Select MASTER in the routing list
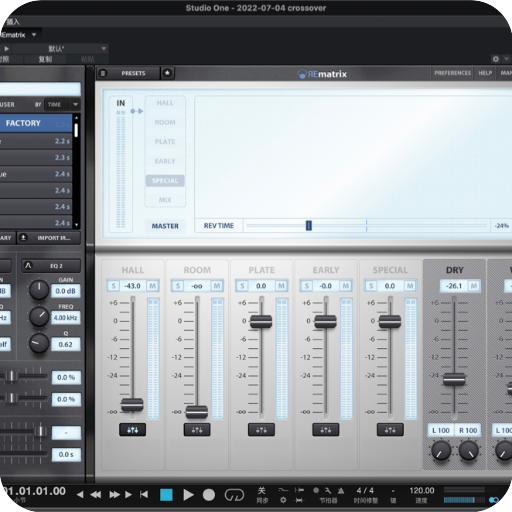Screen dimensions: 512x512 [x=165, y=226]
